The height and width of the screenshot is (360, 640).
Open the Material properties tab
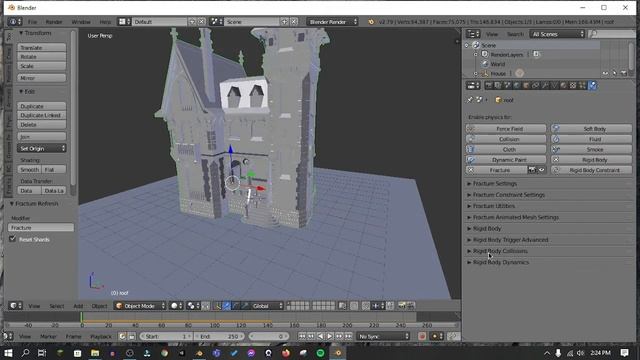[x=564, y=85]
